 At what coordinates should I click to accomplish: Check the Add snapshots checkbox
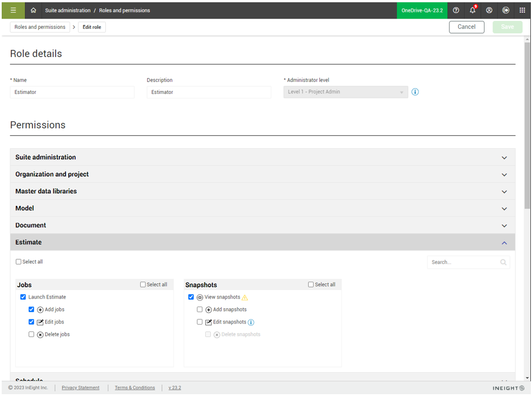click(x=200, y=309)
